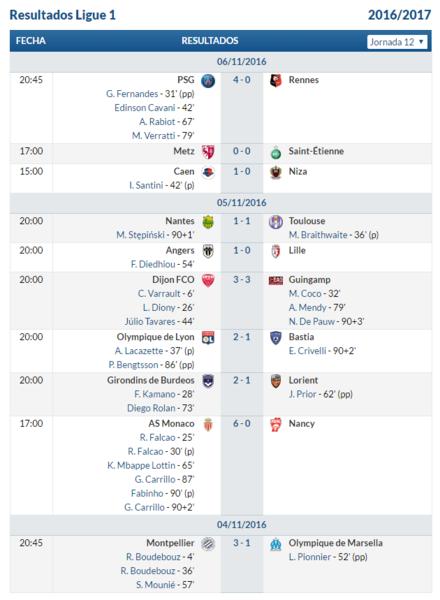The height and width of the screenshot is (600, 440).
Task: Click the Girondins de Burdeos crest
Action: click(208, 381)
